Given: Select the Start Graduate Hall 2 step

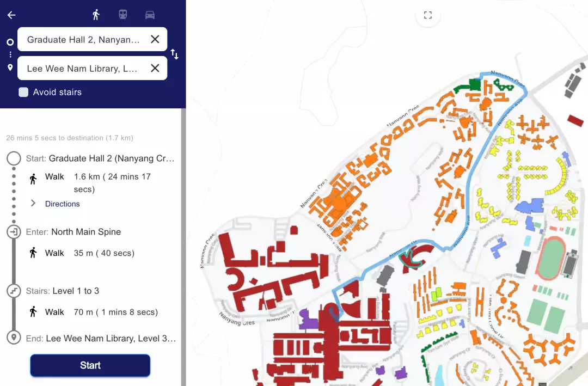Looking at the screenshot, I should click(x=101, y=158).
